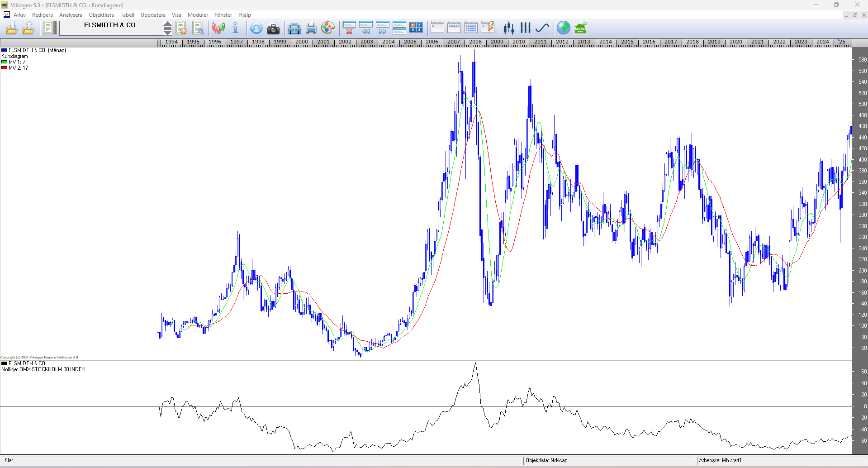The width and height of the screenshot is (868, 468).
Task: Step to next stock with down arrow
Action: coord(167,32)
